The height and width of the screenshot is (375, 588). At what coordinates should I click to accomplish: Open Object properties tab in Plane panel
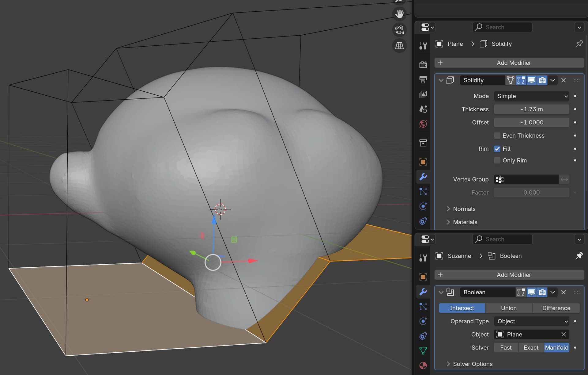[x=423, y=162]
